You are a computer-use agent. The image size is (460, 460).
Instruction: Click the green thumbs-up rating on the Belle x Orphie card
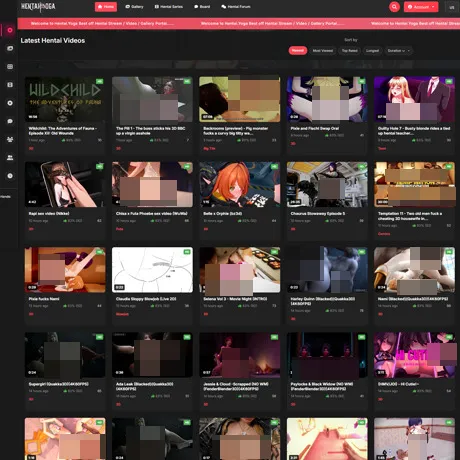[247, 221]
